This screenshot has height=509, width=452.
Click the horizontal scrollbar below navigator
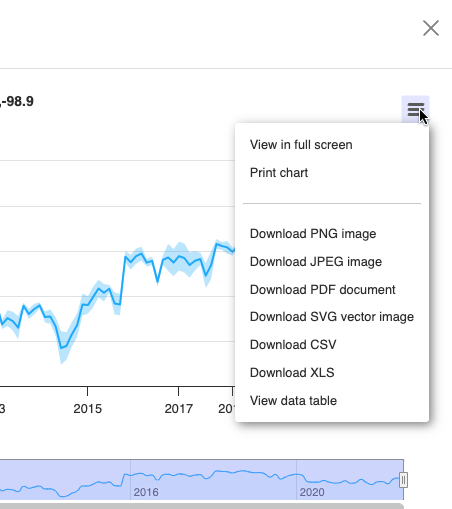click(x=201, y=506)
